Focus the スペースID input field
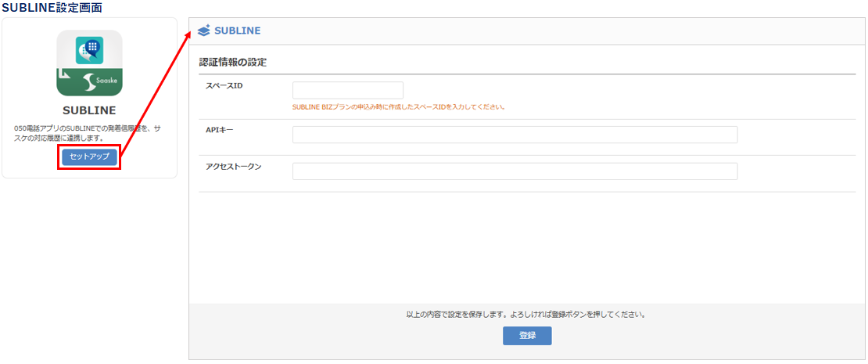This screenshot has height=364, width=868. pos(348,90)
